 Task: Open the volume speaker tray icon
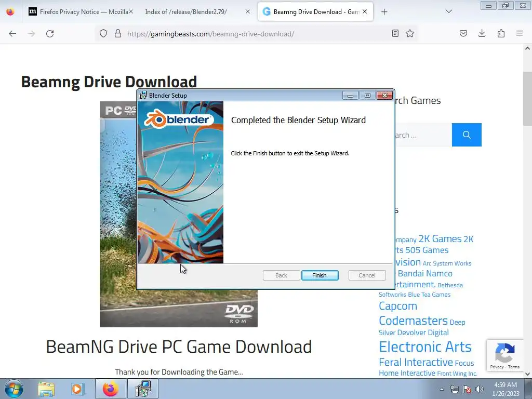(x=480, y=389)
